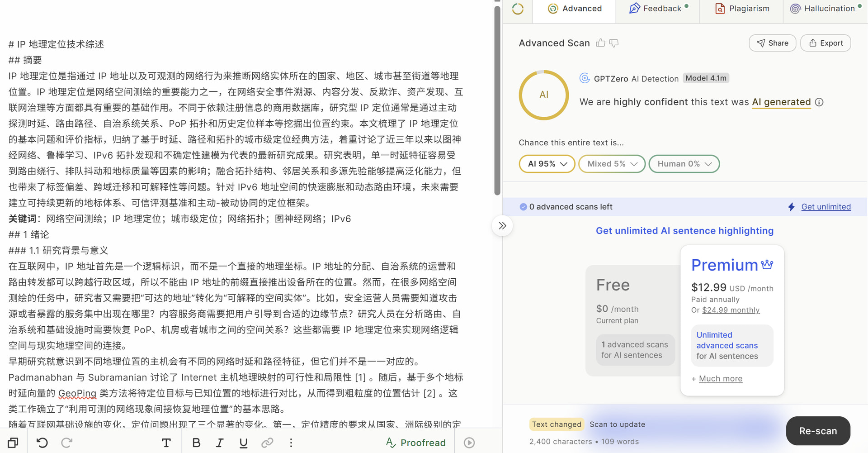Click the '## 摘要' heading line
868x453 pixels.
(25, 60)
